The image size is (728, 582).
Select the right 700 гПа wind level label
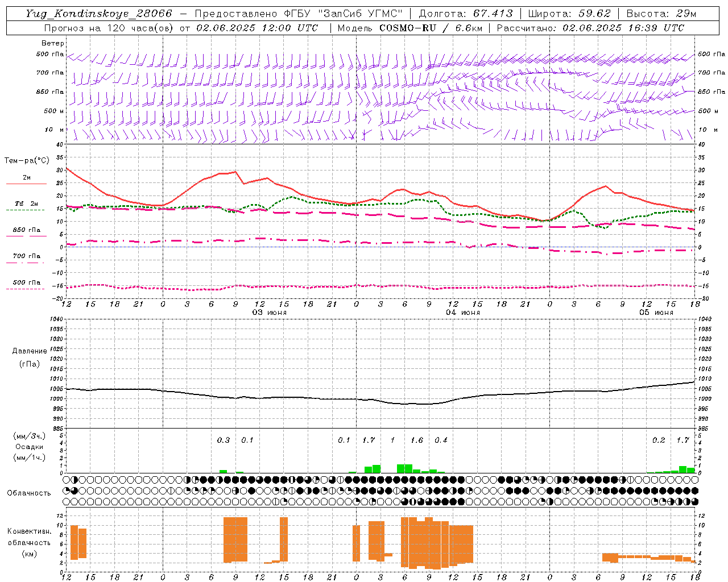pos(712,73)
